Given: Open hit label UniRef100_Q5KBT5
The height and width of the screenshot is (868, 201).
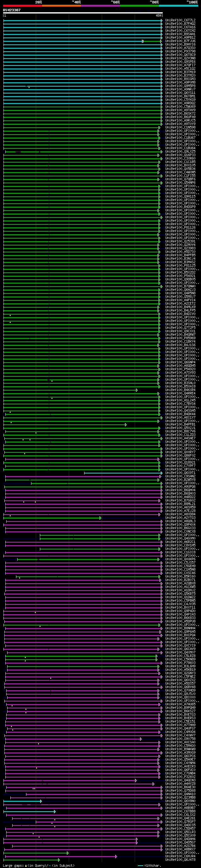Looking at the screenshot, I should pos(180,594).
